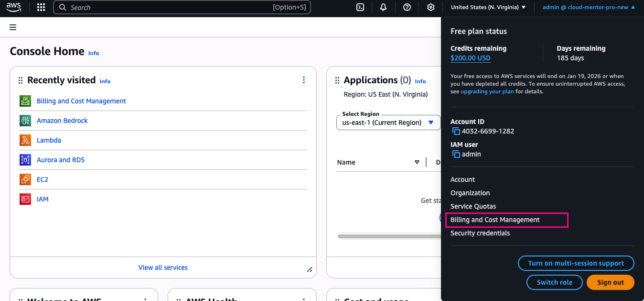Screen dimensions: 644x301
Task: Toggle the hamburger navigation menu
Action: (x=13, y=27)
